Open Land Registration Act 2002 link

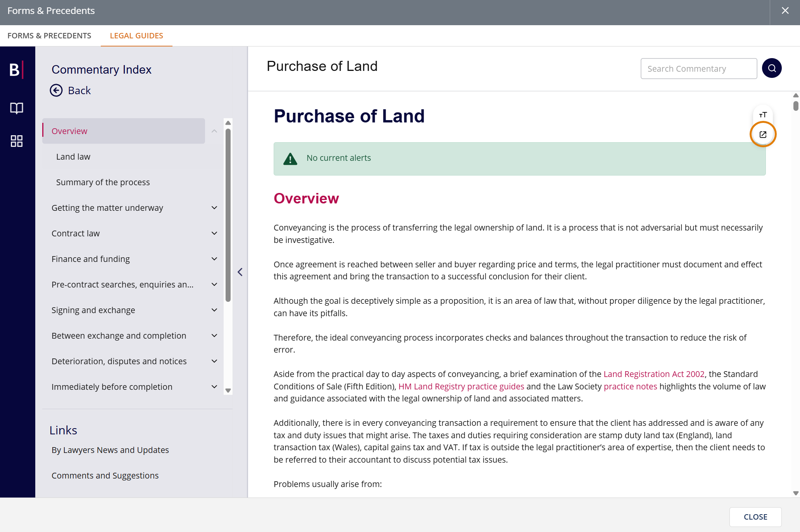(654, 374)
